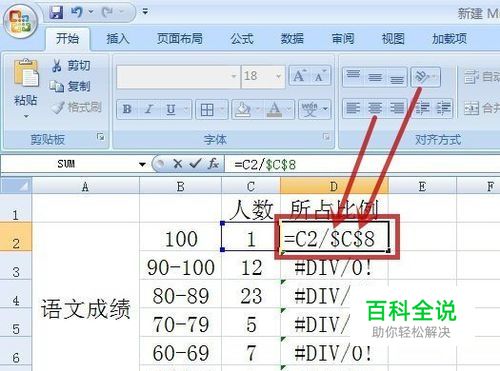
Task: Open the 剪贴板 dialog launcher
Action: [100, 136]
